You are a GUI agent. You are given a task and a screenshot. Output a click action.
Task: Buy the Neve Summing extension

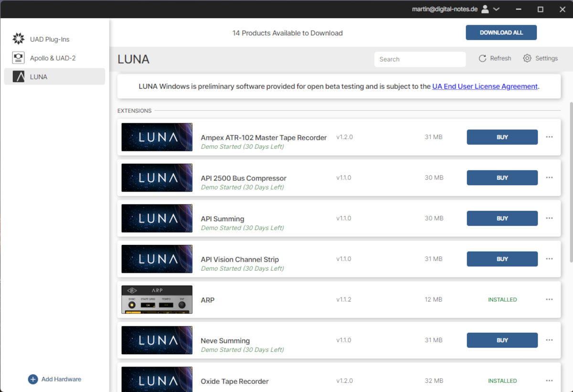coord(502,340)
